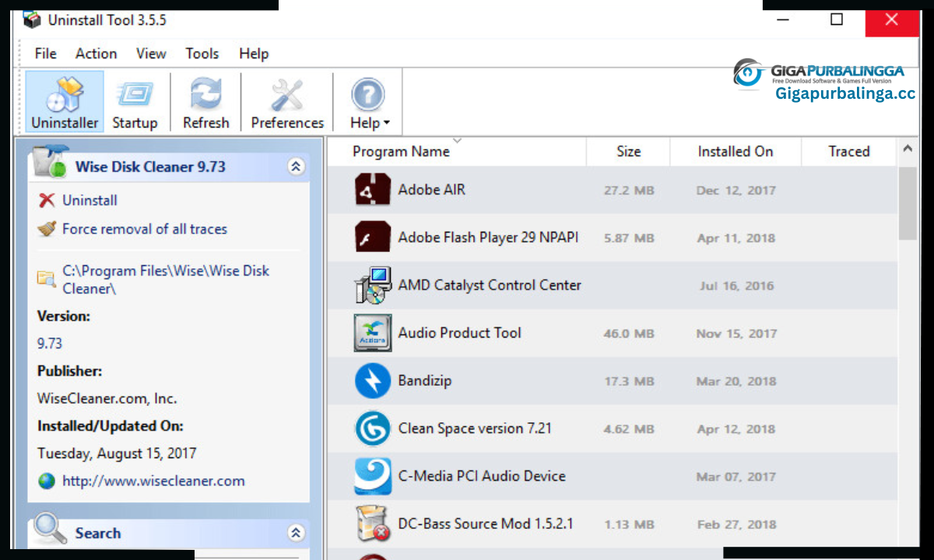Open the Uninstaller toolbar view
The width and height of the screenshot is (934, 560).
click(x=65, y=102)
